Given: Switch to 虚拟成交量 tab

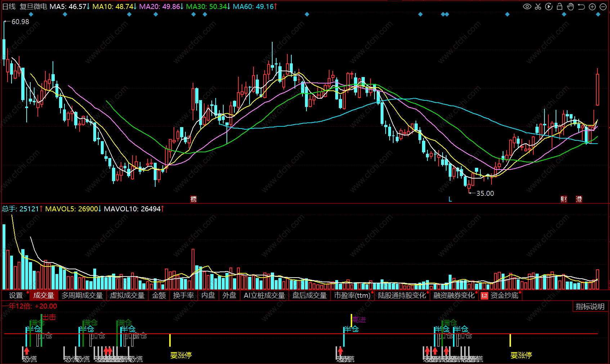Looking at the screenshot, I should (127, 295).
